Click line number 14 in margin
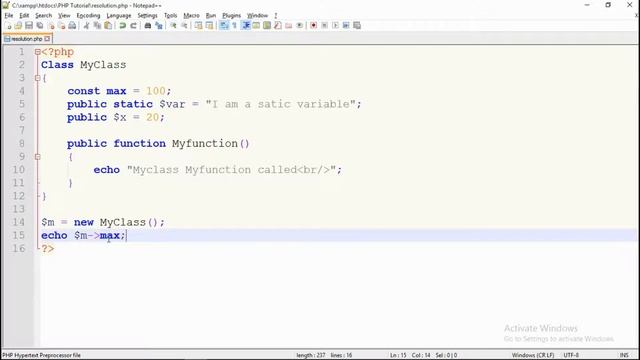 18,222
